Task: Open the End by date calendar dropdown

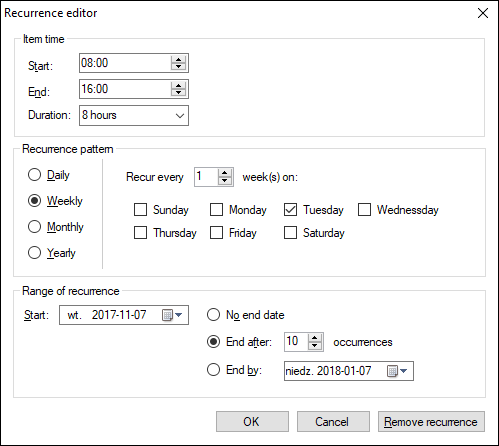Action: pos(397,371)
